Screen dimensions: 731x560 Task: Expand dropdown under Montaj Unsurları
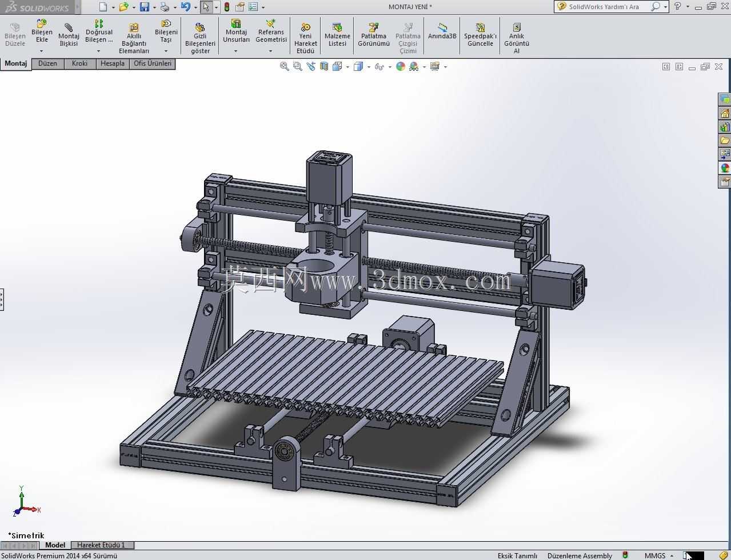[x=236, y=51]
